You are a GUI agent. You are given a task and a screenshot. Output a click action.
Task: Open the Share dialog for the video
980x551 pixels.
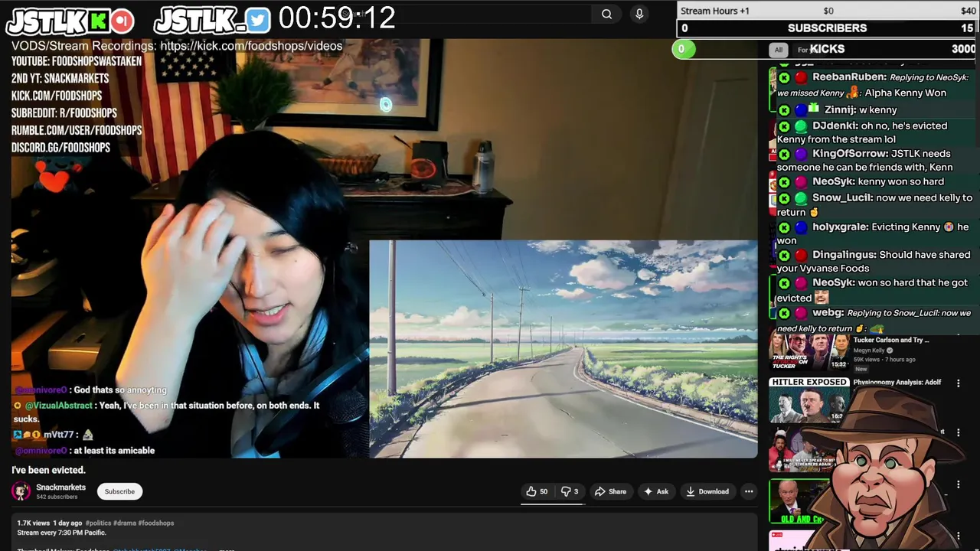coord(611,491)
